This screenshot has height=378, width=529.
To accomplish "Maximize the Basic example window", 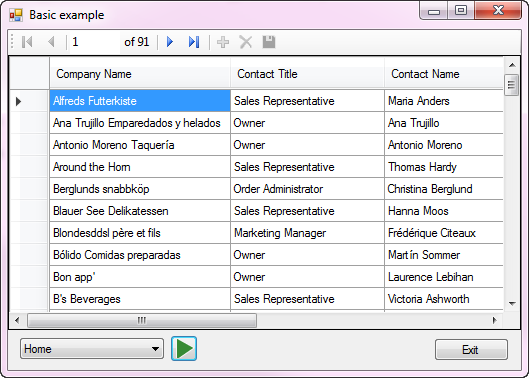I will (461, 10).
